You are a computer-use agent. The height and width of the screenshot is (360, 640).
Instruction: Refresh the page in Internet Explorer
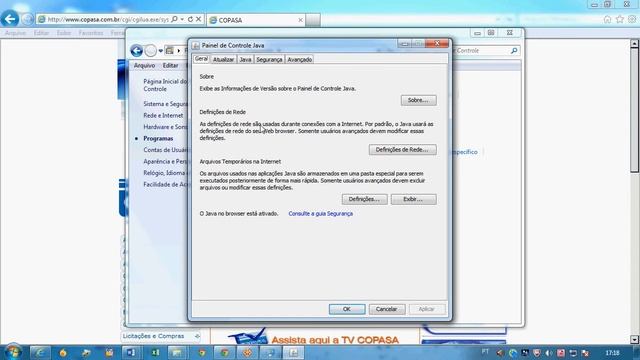pyautogui.click(x=190, y=19)
